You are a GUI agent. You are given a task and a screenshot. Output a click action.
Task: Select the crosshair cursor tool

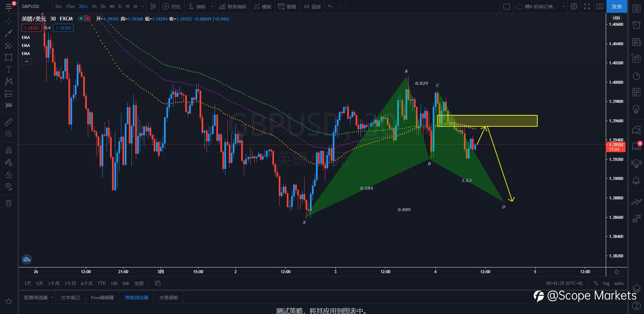point(9,21)
